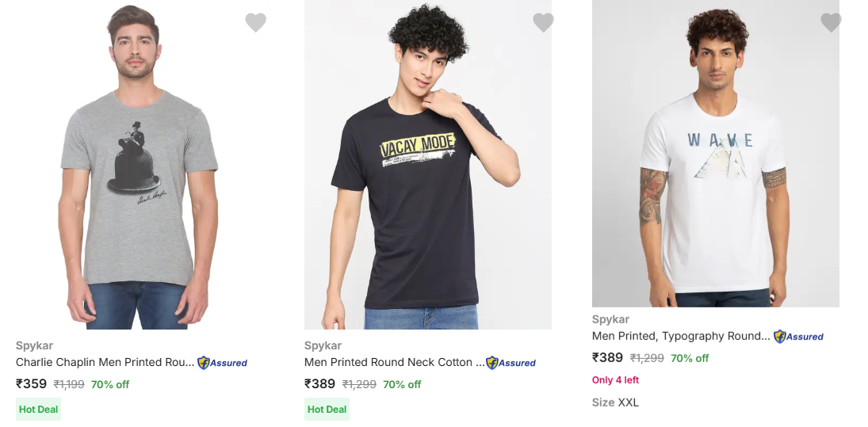The height and width of the screenshot is (427, 868).
Task: Click the ₹359 price of the grey tee
Action: (32, 384)
